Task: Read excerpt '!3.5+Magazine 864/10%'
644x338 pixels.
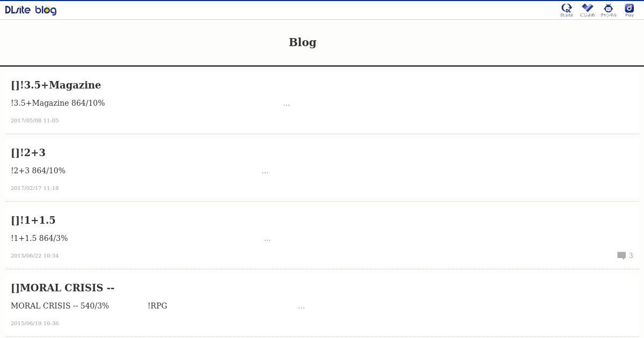Action: (x=58, y=103)
